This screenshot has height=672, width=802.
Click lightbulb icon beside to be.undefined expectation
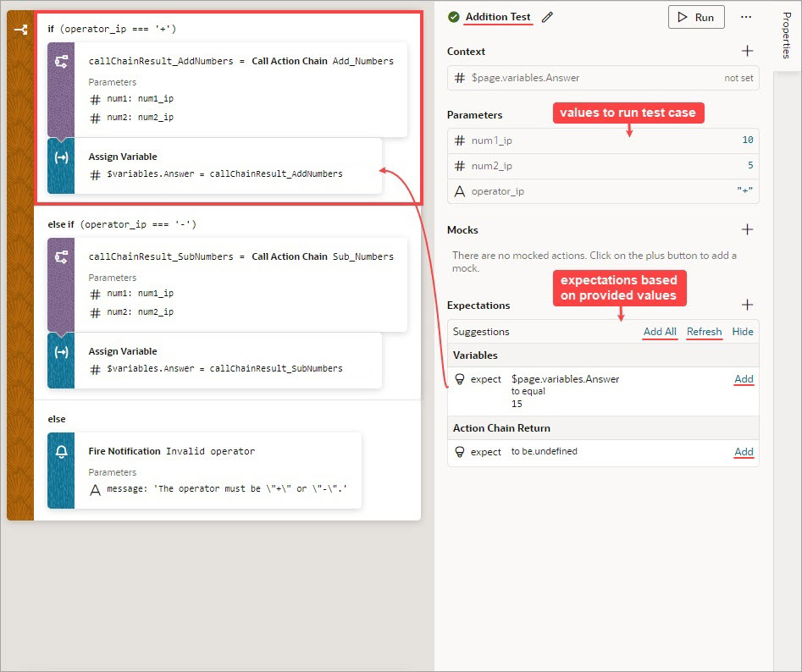pyautogui.click(x=459, y=452)
